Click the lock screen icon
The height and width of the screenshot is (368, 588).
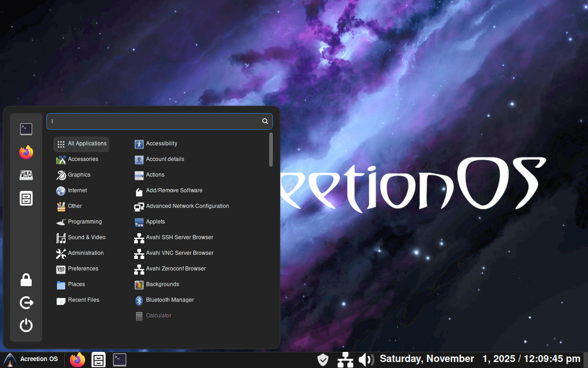coord(26,280)
